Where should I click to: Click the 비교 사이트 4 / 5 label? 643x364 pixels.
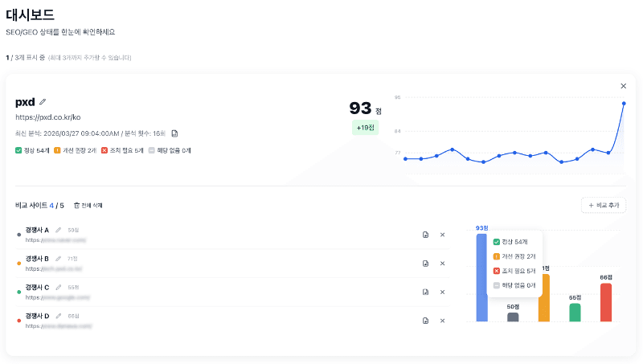[x=39, y=206]
